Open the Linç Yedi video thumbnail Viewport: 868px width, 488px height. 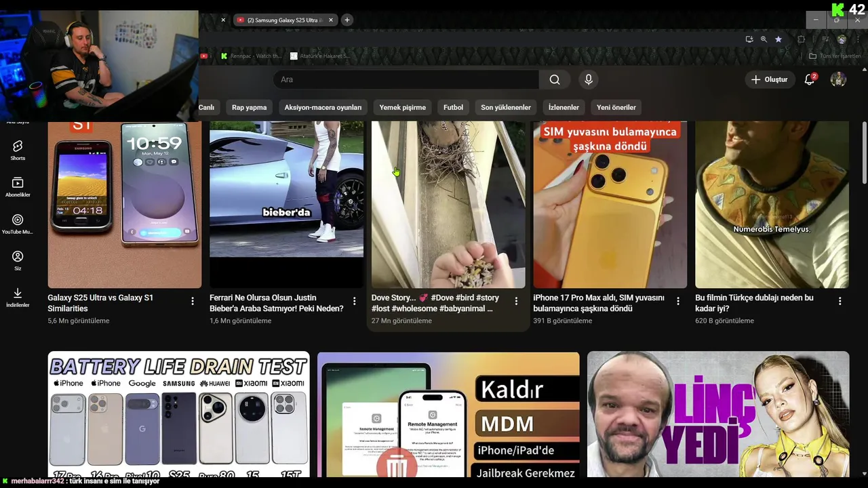coord(718,414)
